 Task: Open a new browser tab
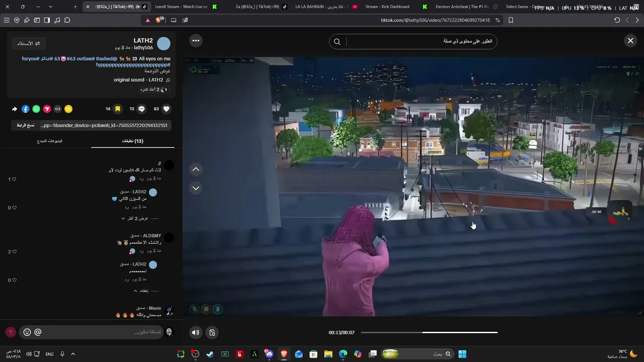pyautogui.click(x=75, y=7)
